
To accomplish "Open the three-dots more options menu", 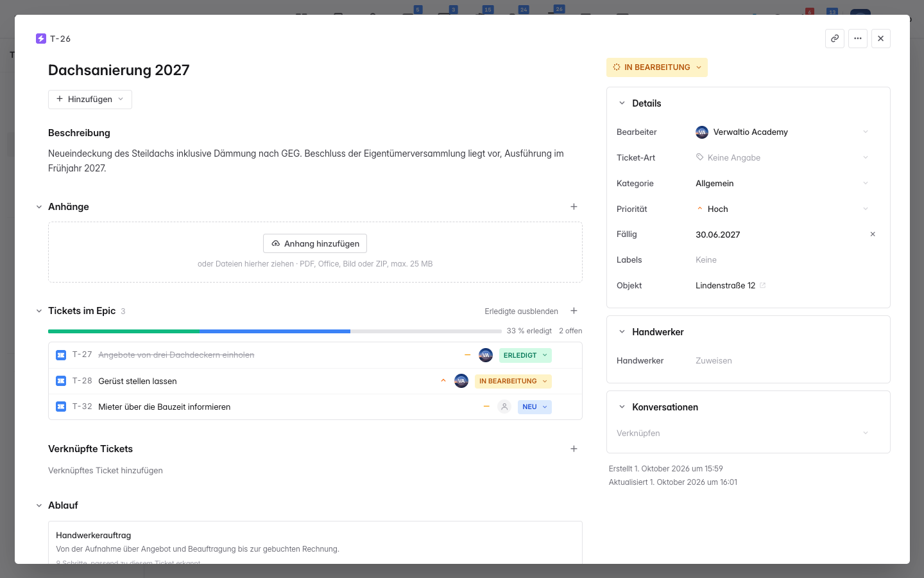I will (x=858, y=39).
